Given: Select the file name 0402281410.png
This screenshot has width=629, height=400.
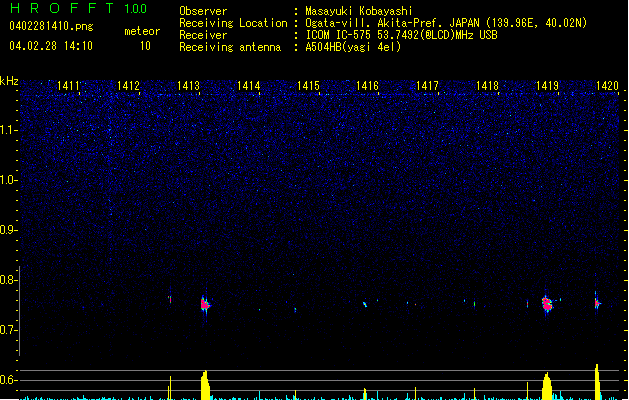Looking at the screenshot, I should pyautogui.click(x=51, y=26).
